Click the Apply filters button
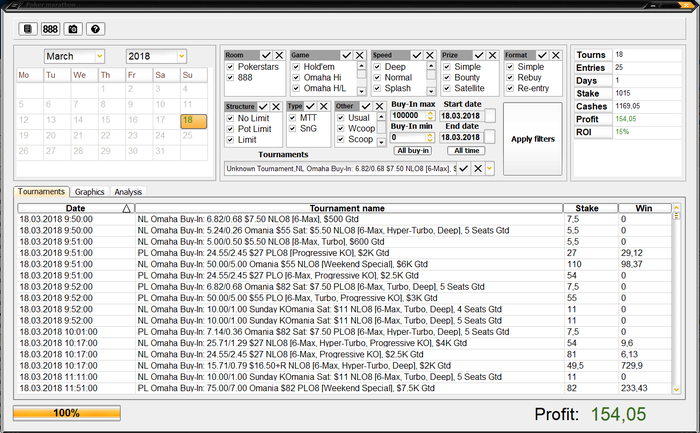 click(533, 139)
